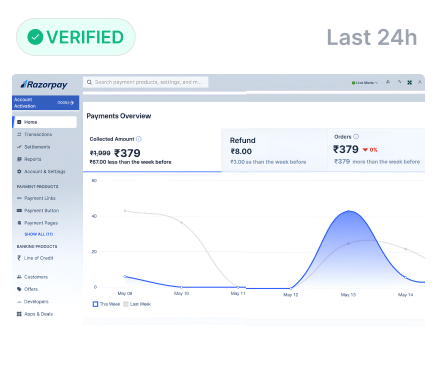436x385 pixels.
Task: Click the 'May 14' axis label
Action: pyautogui.click(x=405, y=295)
